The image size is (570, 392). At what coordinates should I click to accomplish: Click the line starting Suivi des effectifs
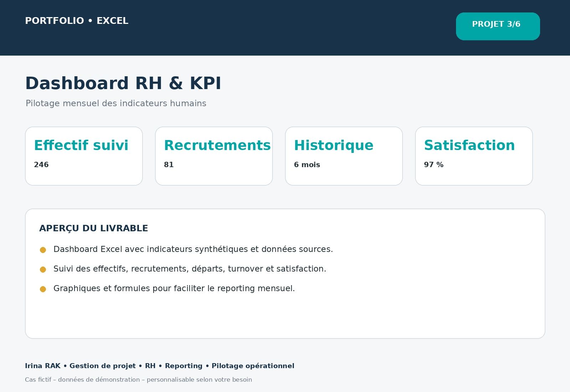coord(190,269)
